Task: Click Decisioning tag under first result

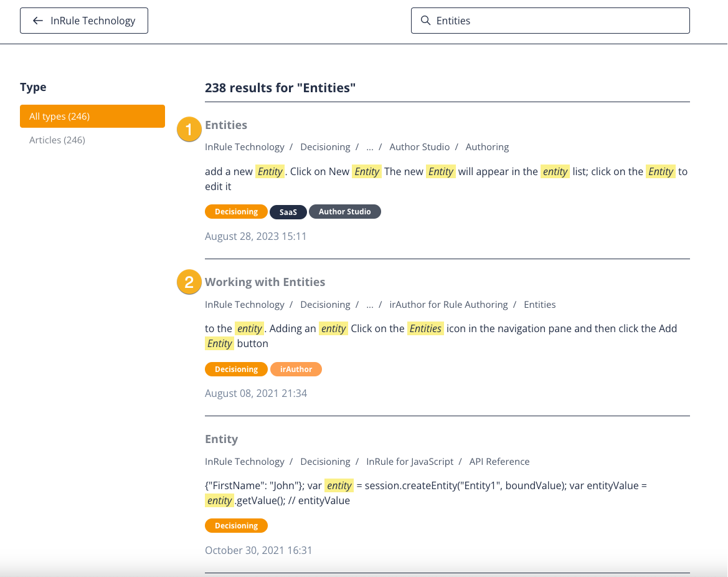Action: [x=236, y=212]
